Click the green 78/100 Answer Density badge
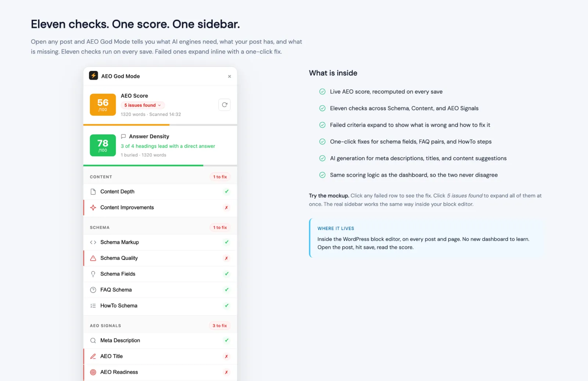The height and width of the screenshot is (381, 588). [x=103, y=145]
